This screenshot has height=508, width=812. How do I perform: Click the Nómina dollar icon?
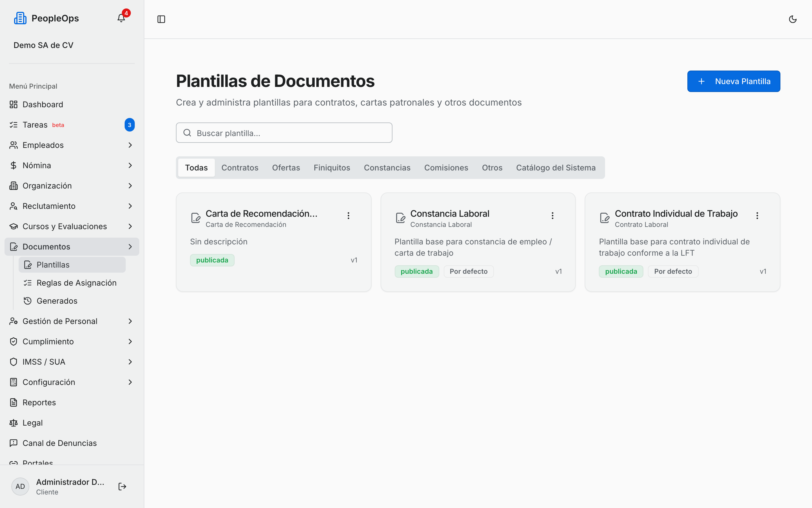click(x=14, y=165)
